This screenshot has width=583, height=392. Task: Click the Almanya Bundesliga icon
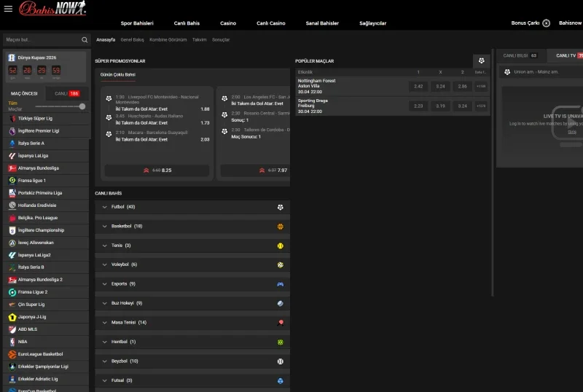tap(12, 168)
